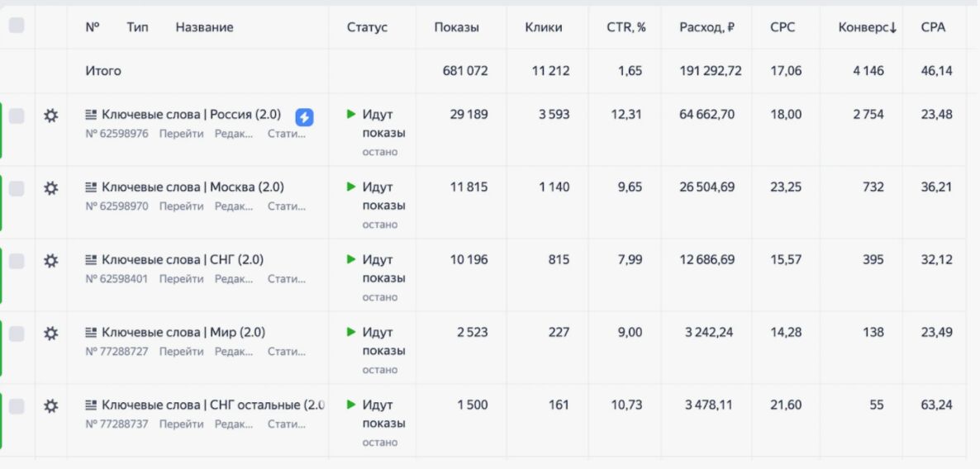This screenshot has height=469, width=980.
Task: Sort table by CTR, % column header
Action: pos(626,27)
